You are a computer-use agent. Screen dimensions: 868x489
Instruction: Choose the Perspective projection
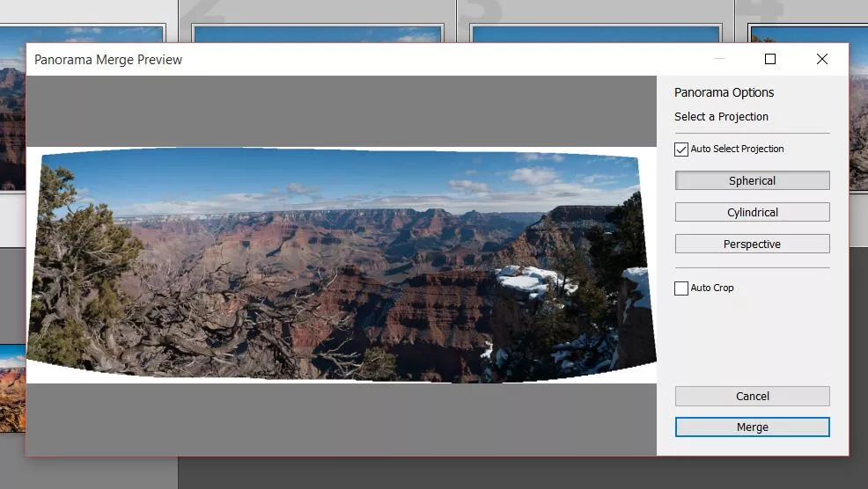pyautogui.click(x=752, y=244)
